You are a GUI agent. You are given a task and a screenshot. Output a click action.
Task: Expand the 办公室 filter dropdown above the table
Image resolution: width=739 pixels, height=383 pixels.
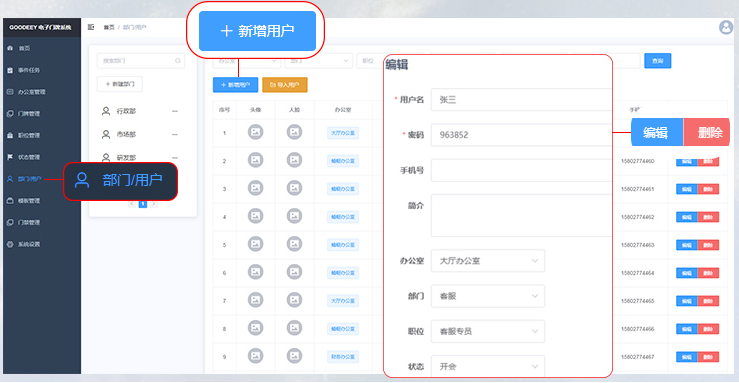[x=246, y=61]
